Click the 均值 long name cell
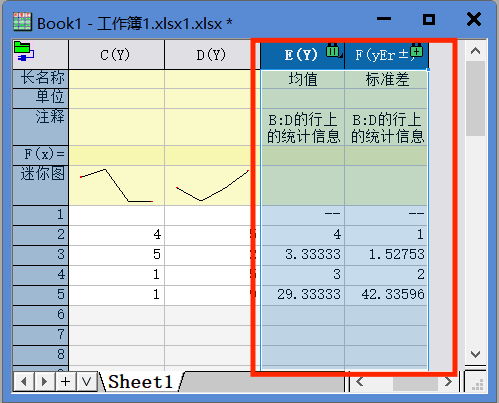The image size is (499, 403). (303, 79)
